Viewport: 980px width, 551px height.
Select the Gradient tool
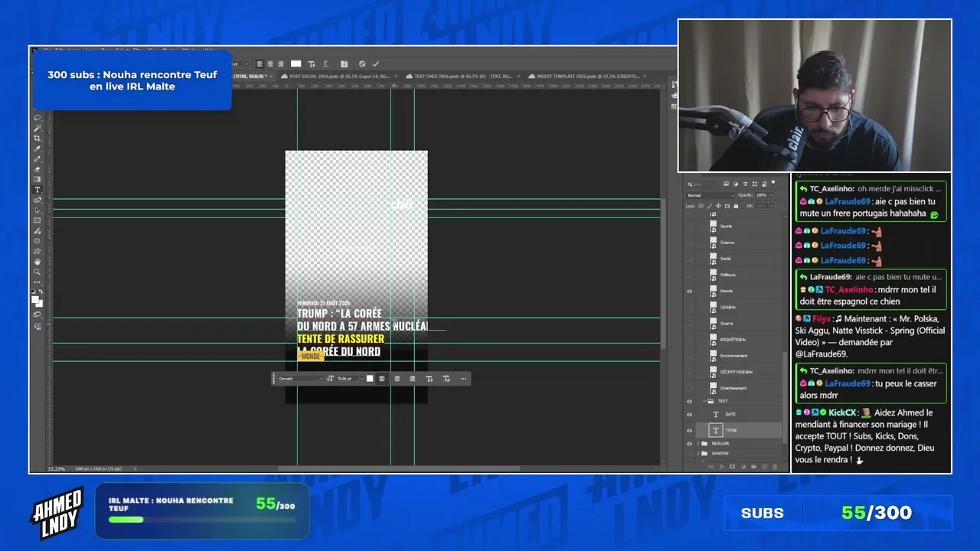tap(37, 179)
